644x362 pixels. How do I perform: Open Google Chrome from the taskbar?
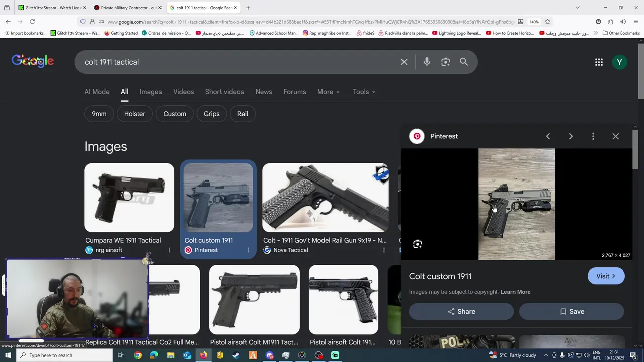pos(138,355)
